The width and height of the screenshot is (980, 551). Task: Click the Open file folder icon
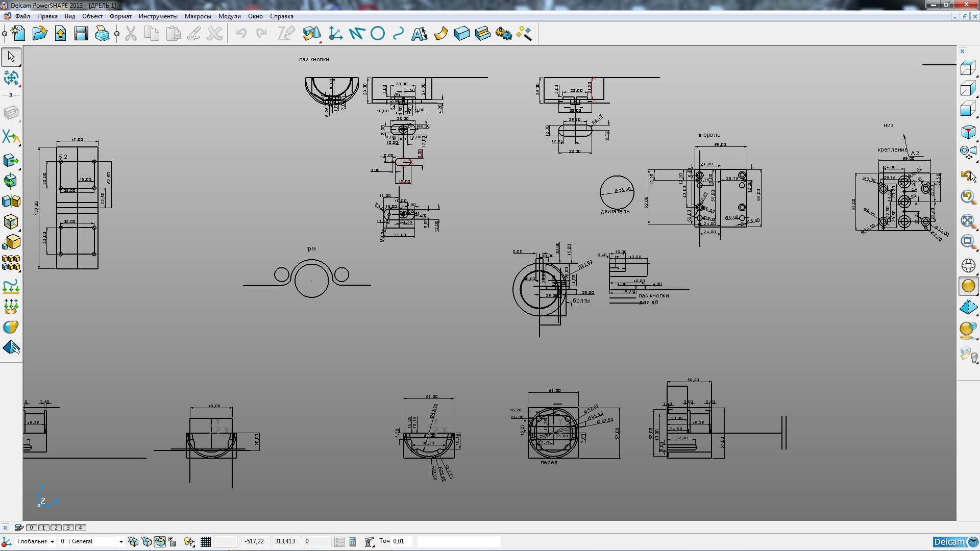(40, 34)
